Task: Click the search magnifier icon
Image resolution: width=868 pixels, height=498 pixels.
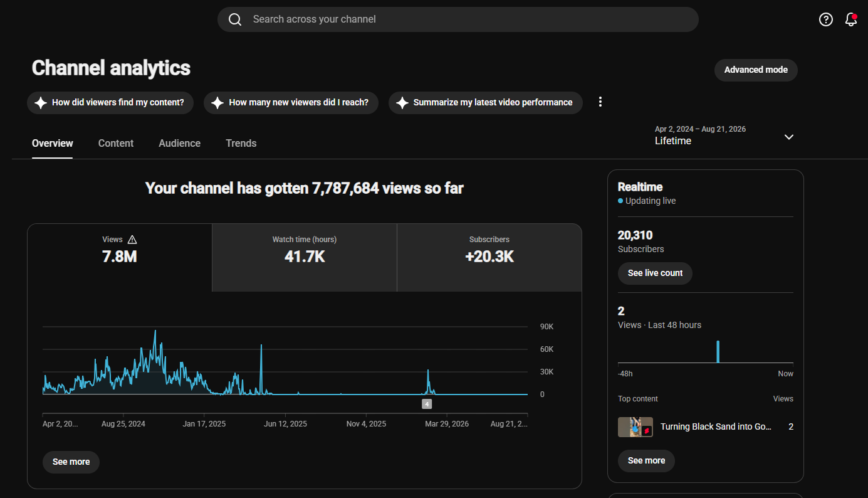Action: point(235,19)
